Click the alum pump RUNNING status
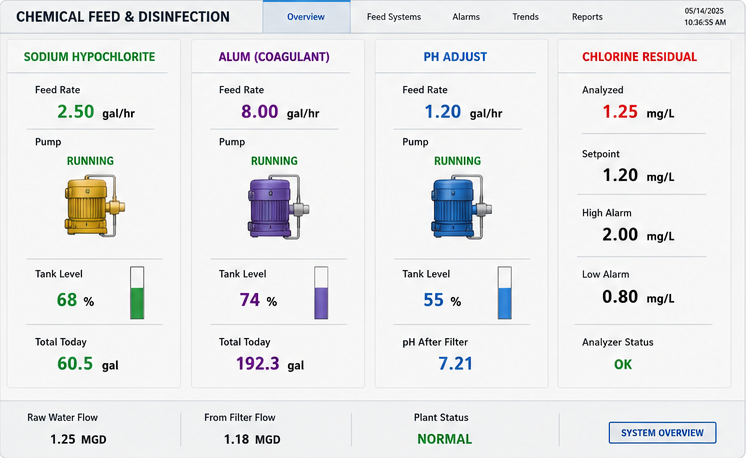Image resolution: width=746 pixels, height=458 pixels. tap(274, 161)
